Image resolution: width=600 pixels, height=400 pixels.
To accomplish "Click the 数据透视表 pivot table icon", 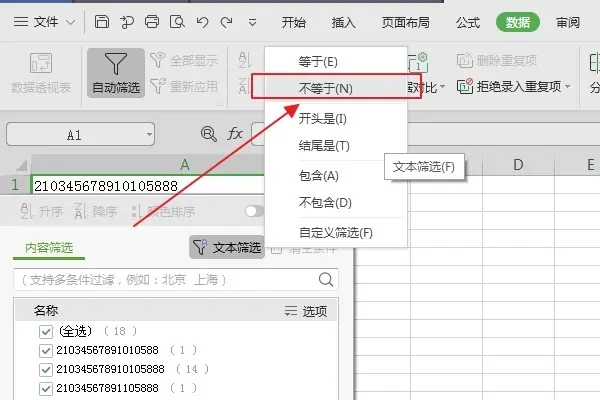I will [41, 73].
